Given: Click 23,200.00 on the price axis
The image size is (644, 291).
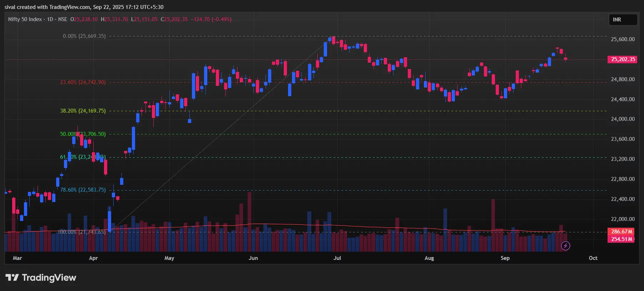Looking at the screenshot, I should [x=623, y=159].
